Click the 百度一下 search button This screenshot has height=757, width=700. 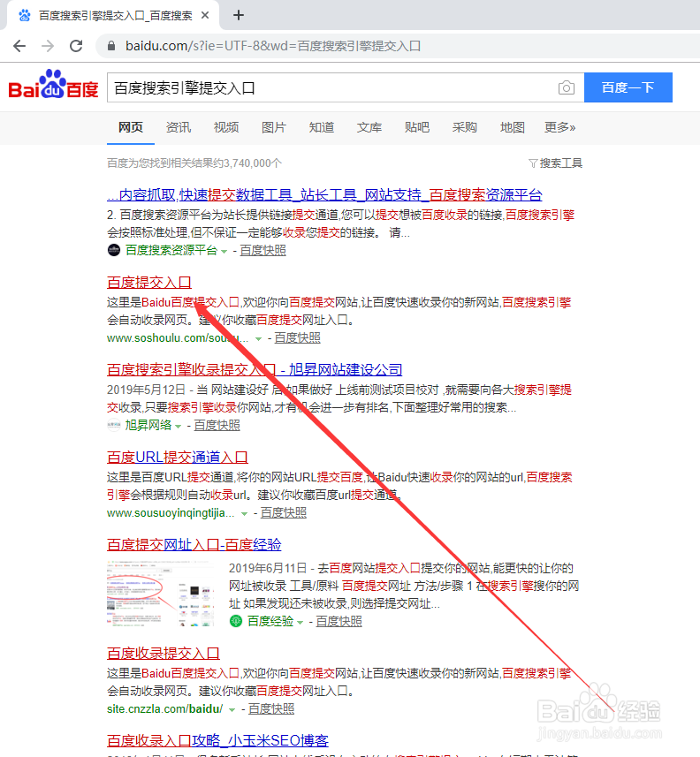coord(628,87)
